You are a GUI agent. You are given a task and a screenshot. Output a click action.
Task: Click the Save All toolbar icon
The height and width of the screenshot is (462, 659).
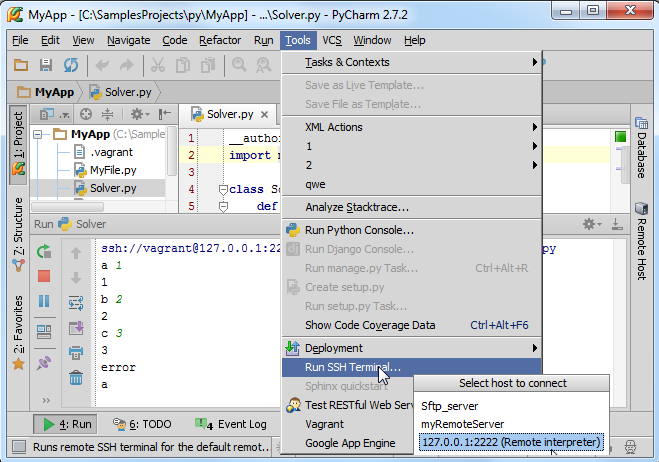tap(46, 65)
